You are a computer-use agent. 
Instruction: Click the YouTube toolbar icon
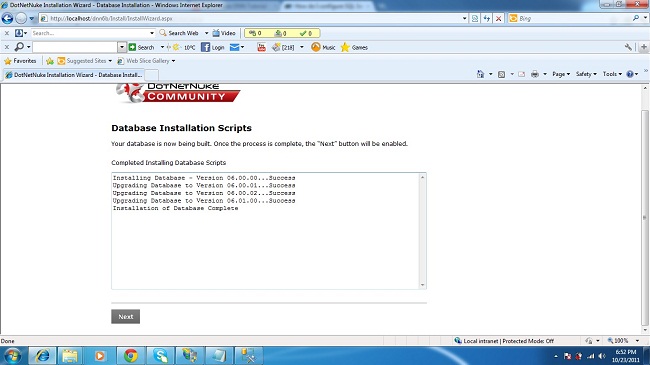pos(261,47)
